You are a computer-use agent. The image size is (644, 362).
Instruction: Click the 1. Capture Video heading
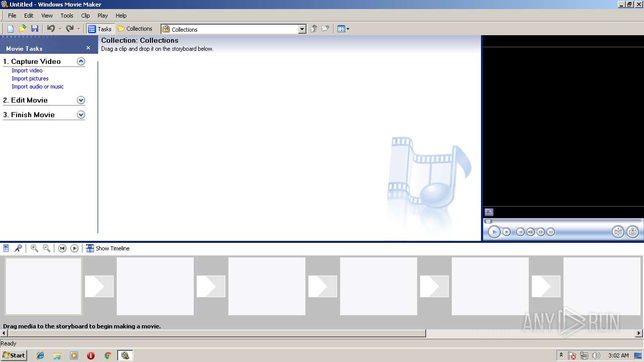point(32,61)
